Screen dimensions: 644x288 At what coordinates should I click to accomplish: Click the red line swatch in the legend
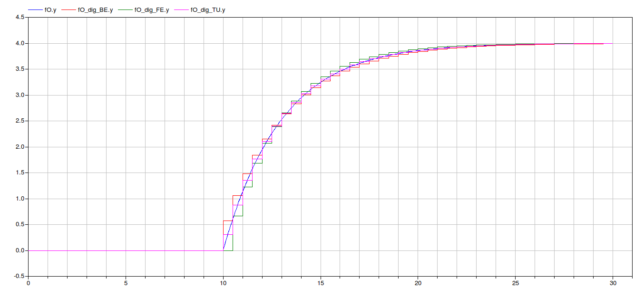[x=68, y=10]
